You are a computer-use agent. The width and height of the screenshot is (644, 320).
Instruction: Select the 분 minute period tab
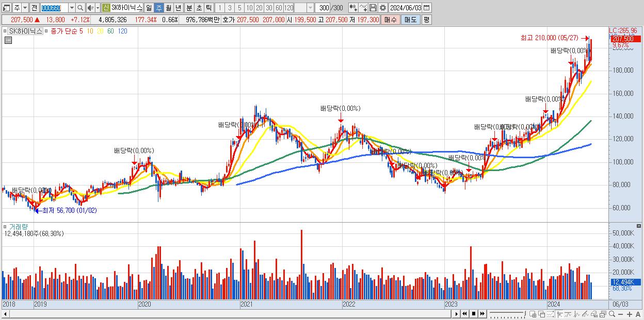click(x=189, y=8)
